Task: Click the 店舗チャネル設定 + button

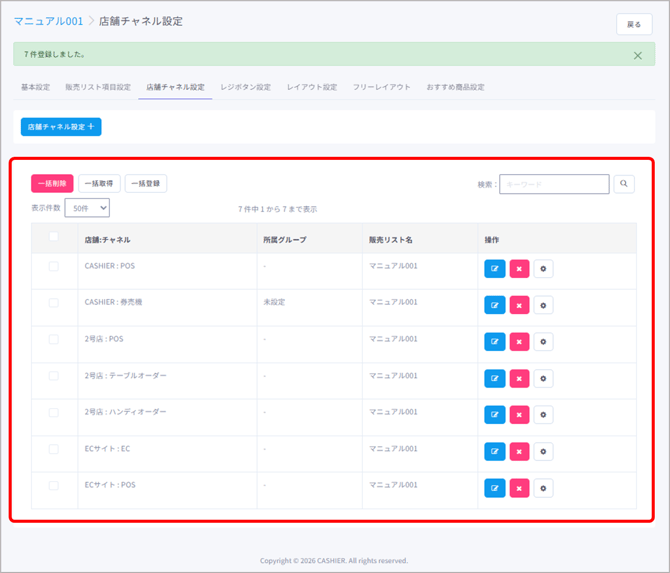Action: (x=61, y=127)
